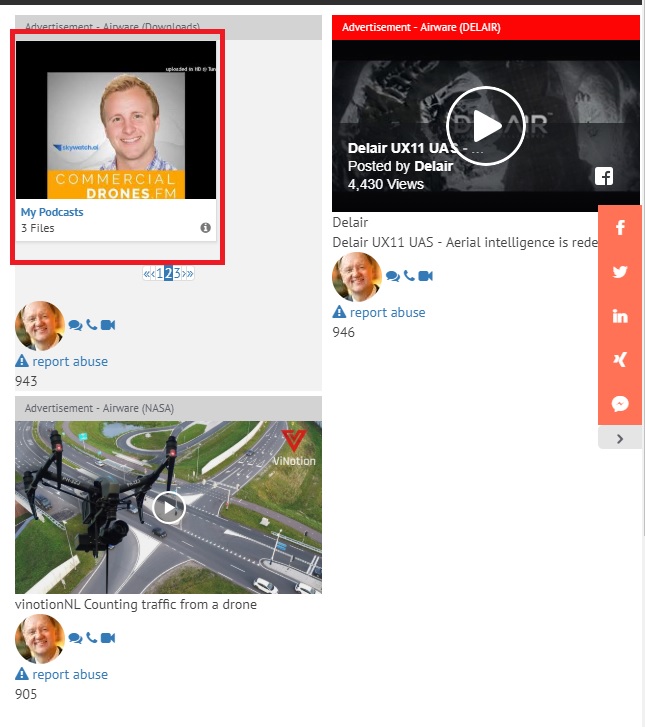Play the Delair UX11 UAS video
The height and width of the screenshot is (727, 645).
(485, 126)
